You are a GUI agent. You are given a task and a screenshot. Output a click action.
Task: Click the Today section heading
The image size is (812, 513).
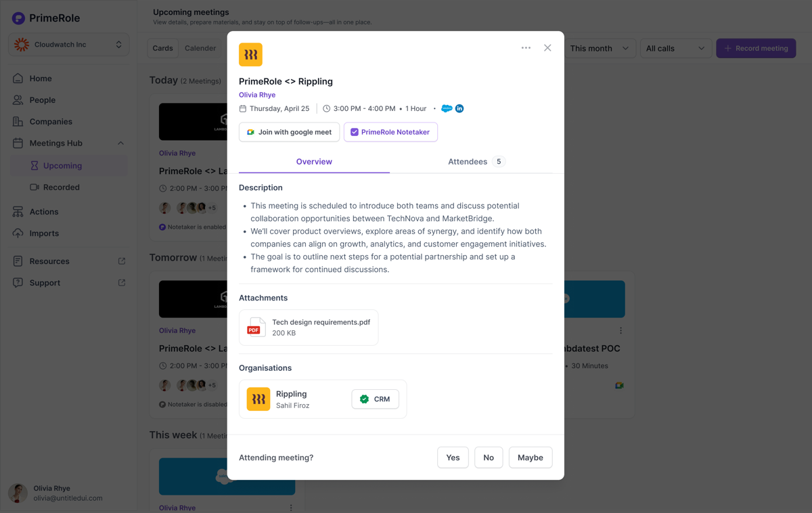pos(164,80)
